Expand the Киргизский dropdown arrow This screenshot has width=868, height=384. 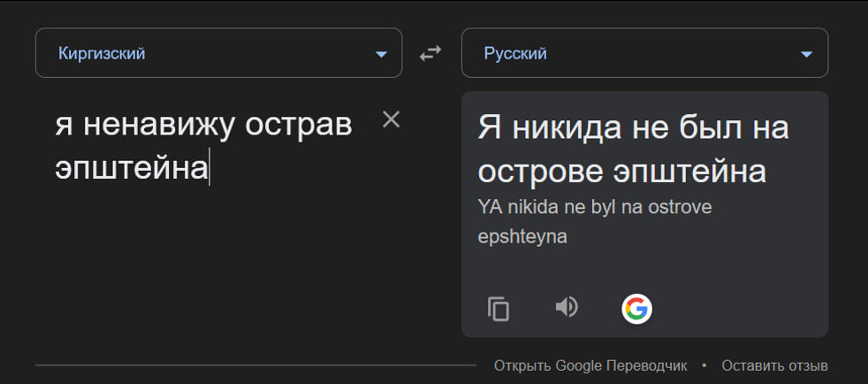point(381,54)
